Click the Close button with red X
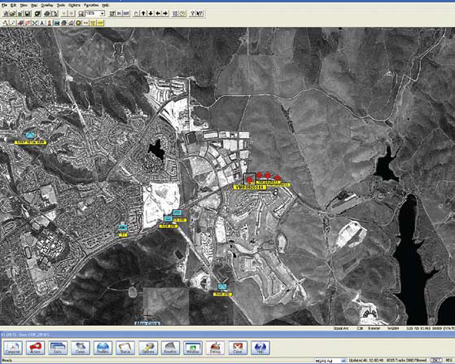This screenshot has width=455, height=364. 238,348
